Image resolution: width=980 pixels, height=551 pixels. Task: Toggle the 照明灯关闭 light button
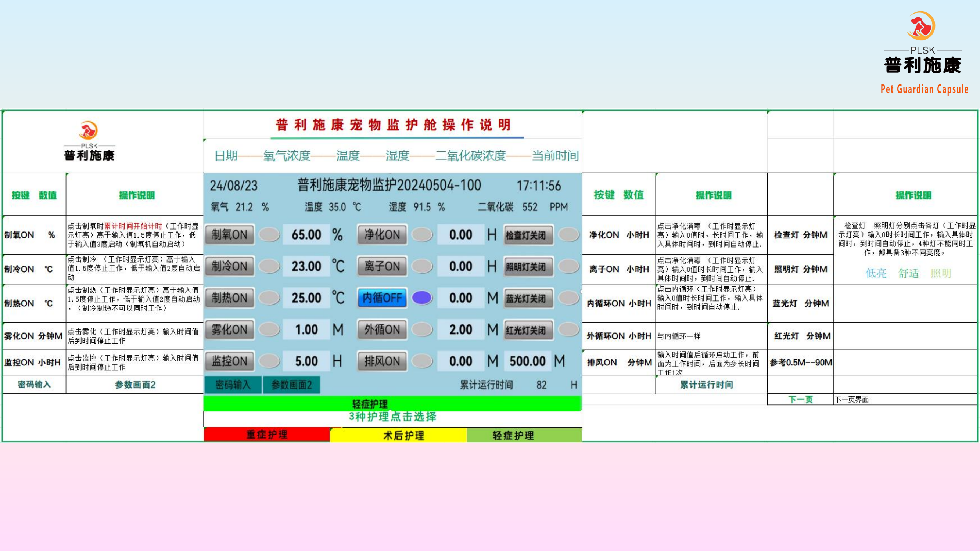tap(528, 267)
